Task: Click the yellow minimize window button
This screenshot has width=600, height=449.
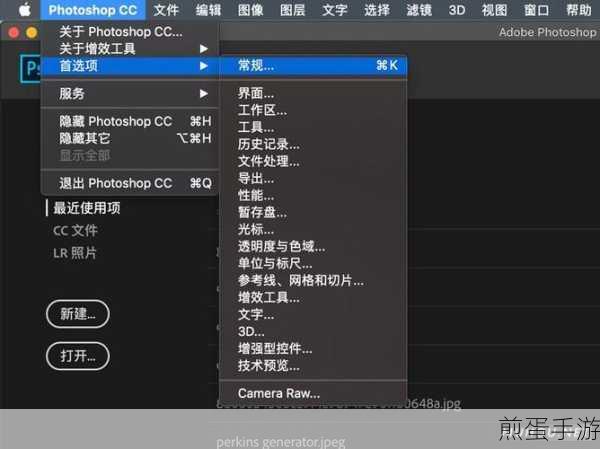Action: [x=32, y=33]
